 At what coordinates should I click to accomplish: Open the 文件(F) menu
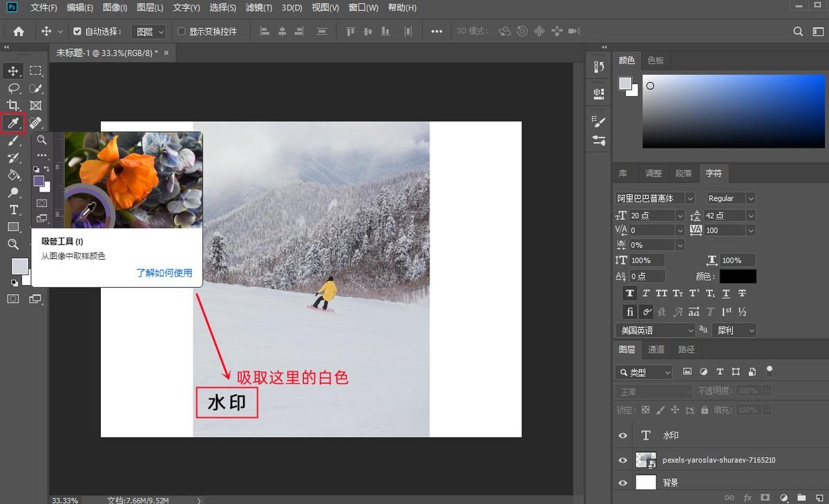click(44, 8)
